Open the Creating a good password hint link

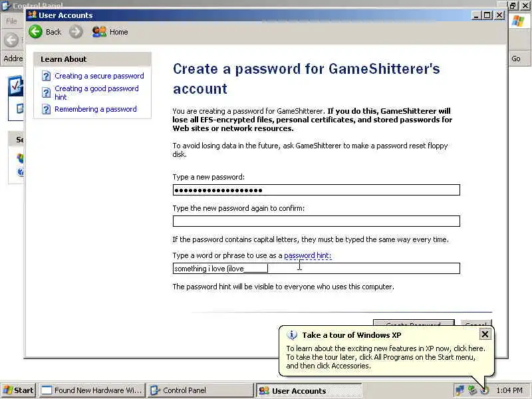pos(96,92)
